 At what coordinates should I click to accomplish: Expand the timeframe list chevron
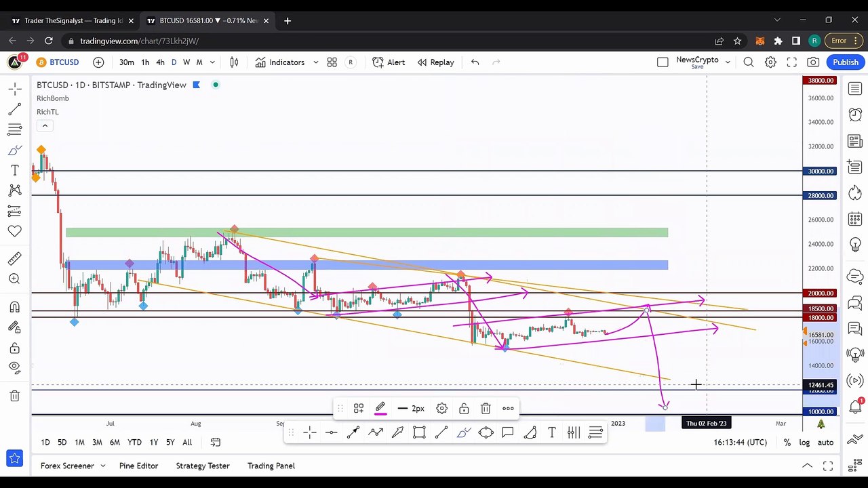click(212, 62)
